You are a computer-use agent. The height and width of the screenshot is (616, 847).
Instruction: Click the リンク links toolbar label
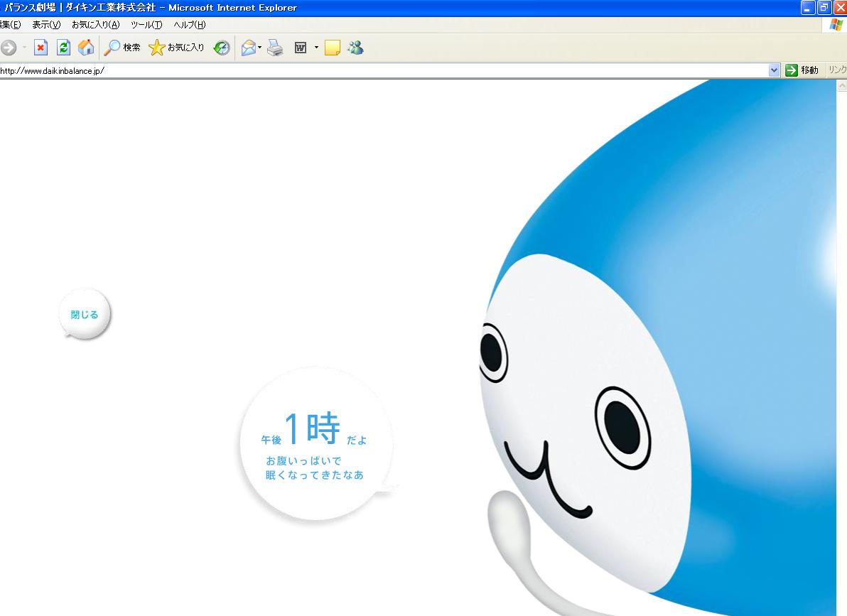click(837, 70)
